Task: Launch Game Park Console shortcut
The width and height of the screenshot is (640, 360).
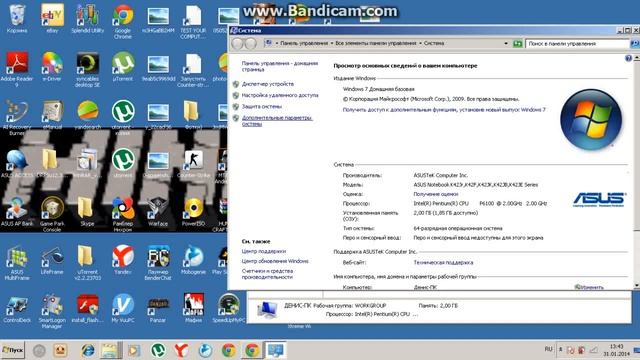Action: click(52, 214)
